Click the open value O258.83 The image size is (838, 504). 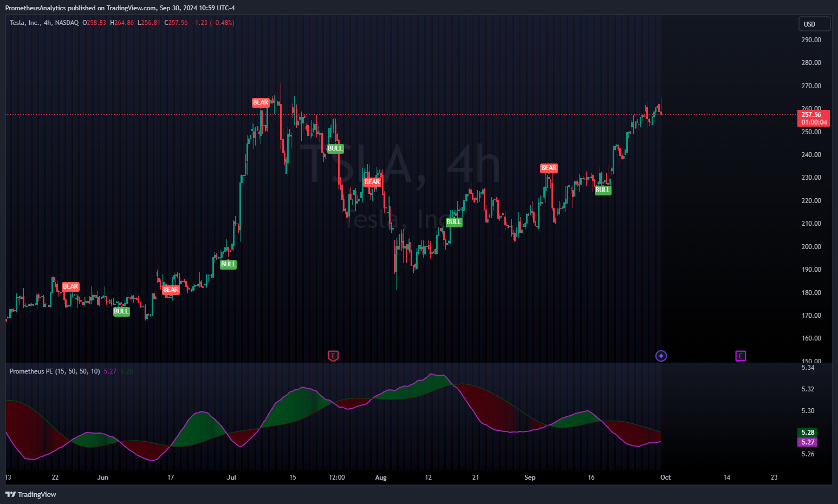click(x=94, y=23)
